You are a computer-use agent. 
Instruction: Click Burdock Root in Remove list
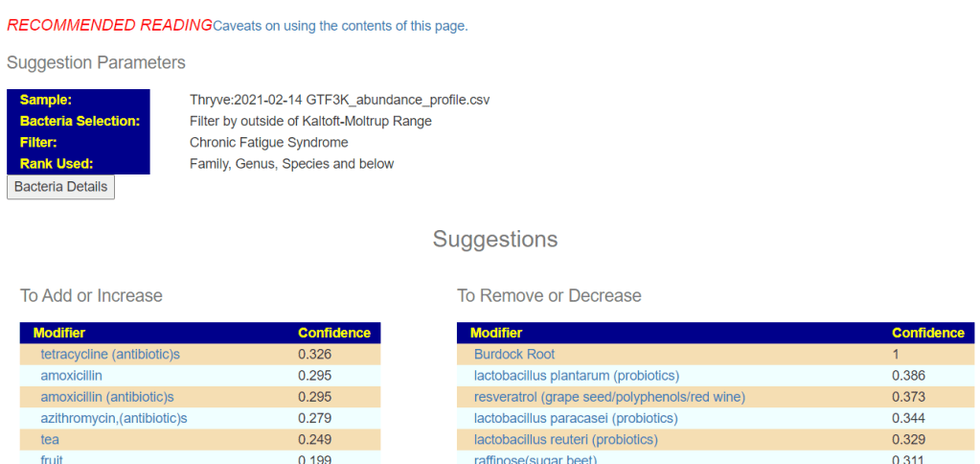pyautogui.click(x=514, y=355)
